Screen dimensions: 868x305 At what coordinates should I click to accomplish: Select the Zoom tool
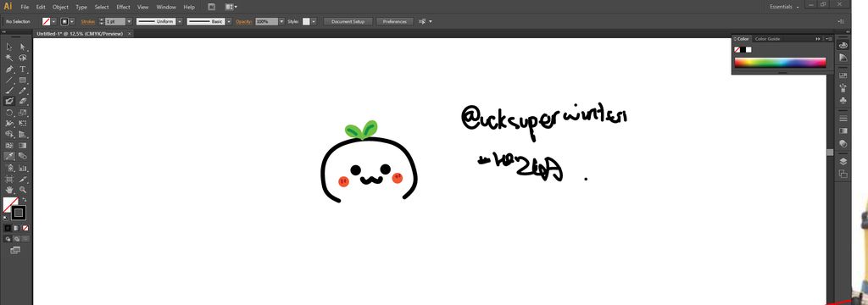pyautogui.click(x=23, y=190)
